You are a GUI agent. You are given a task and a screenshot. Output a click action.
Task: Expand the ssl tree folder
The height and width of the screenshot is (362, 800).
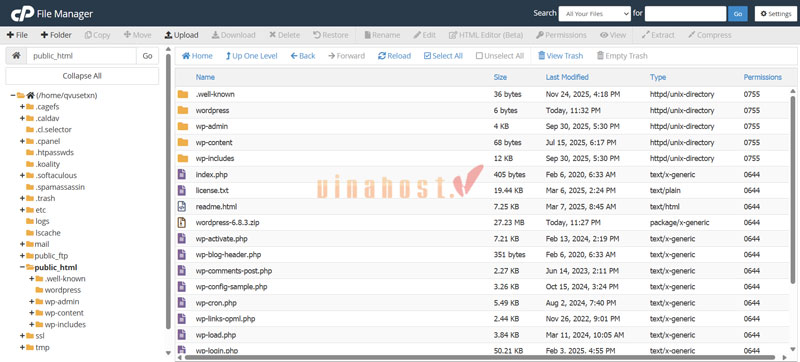point(22,336)
